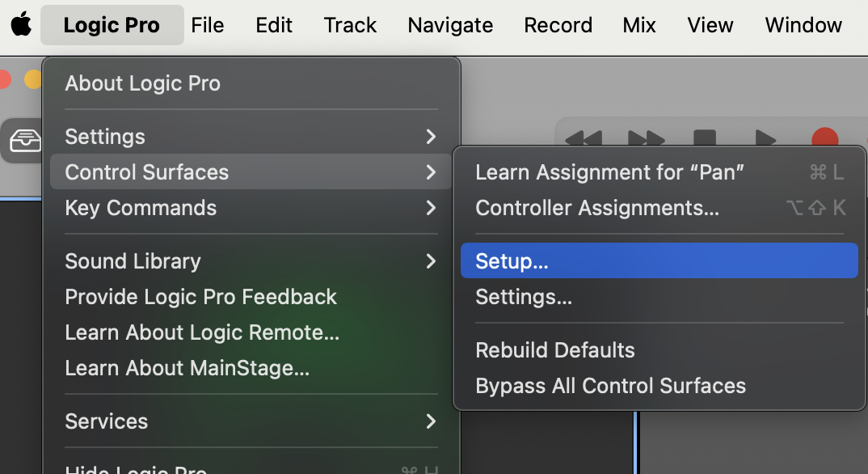This screenshot has width=868, height=474.
Task: Open the Window menu
Action: 803,25
